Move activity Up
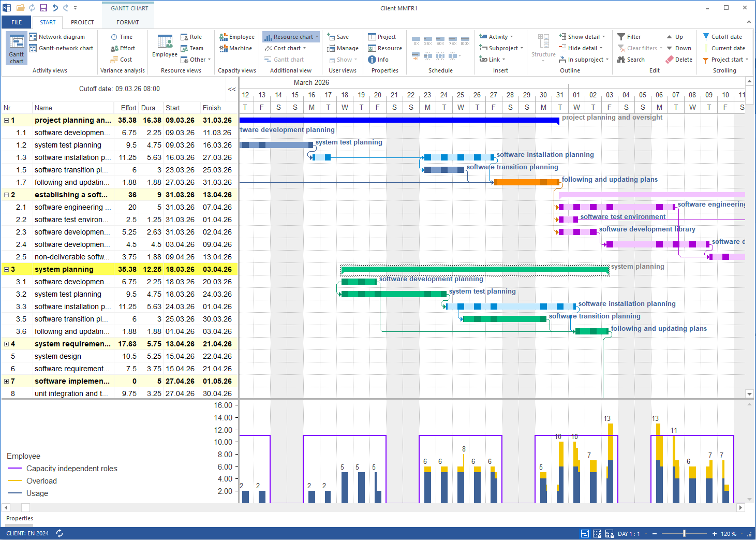Image resolution: width=756 pixels, height=540 pixels. click(675, 37)
